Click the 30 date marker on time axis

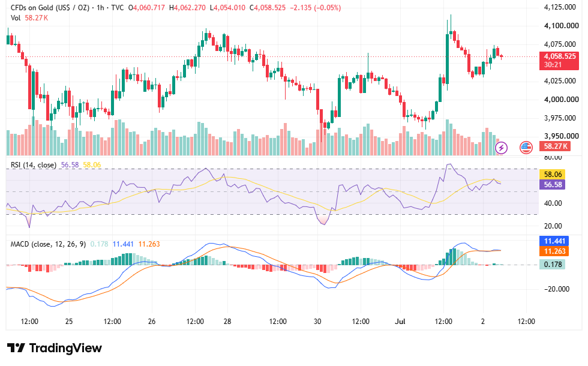click(x=317, y=322)
